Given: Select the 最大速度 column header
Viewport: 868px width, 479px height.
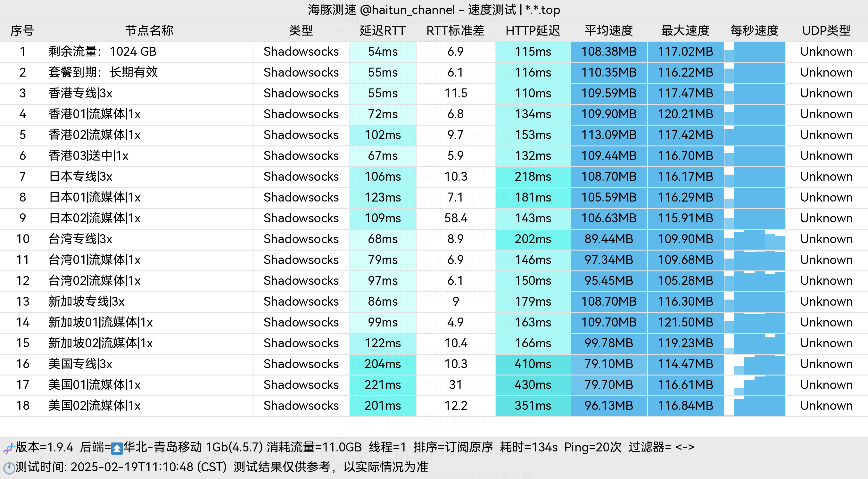Looking at the screenshot, I should click(685, 31).
